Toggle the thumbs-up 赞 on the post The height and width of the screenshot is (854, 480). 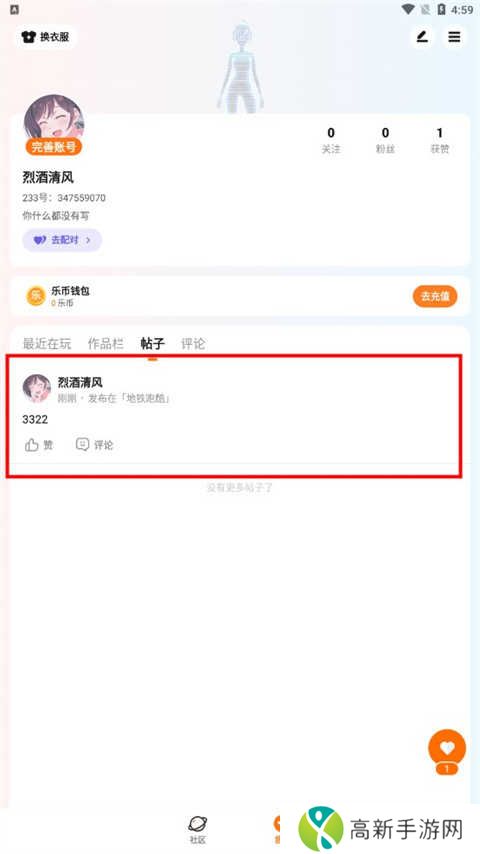pyautogui.click(x=39, y=445)
